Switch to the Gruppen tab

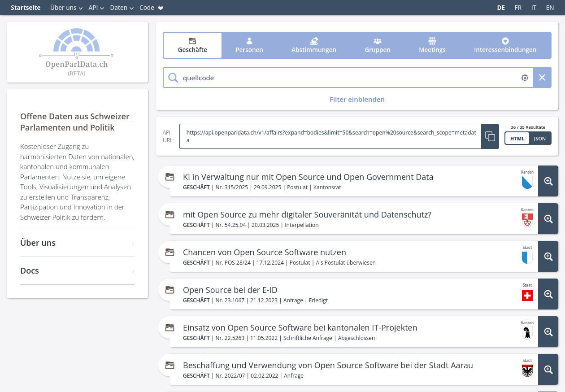pos(377,45)
